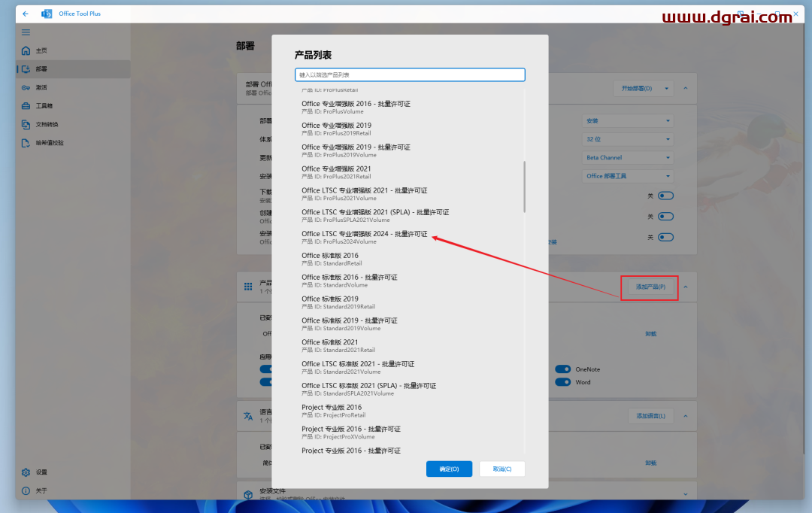Go back with the title bar arrow
This screenshot has height=513, width=812.
tap(26, 14)
